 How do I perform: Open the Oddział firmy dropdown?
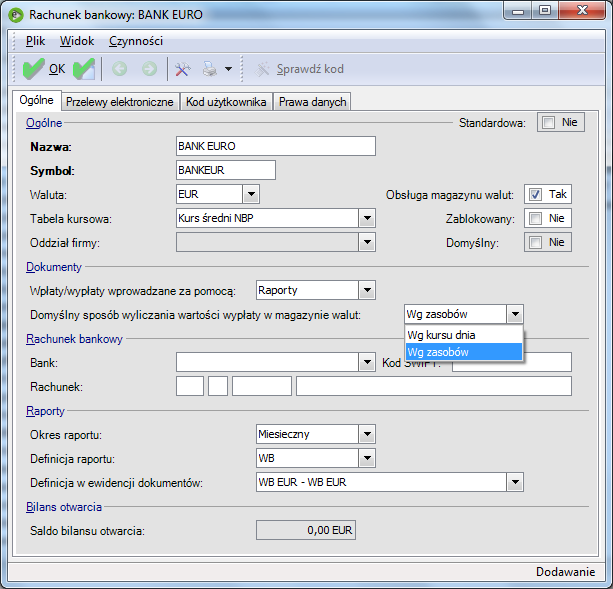[367, 242]
